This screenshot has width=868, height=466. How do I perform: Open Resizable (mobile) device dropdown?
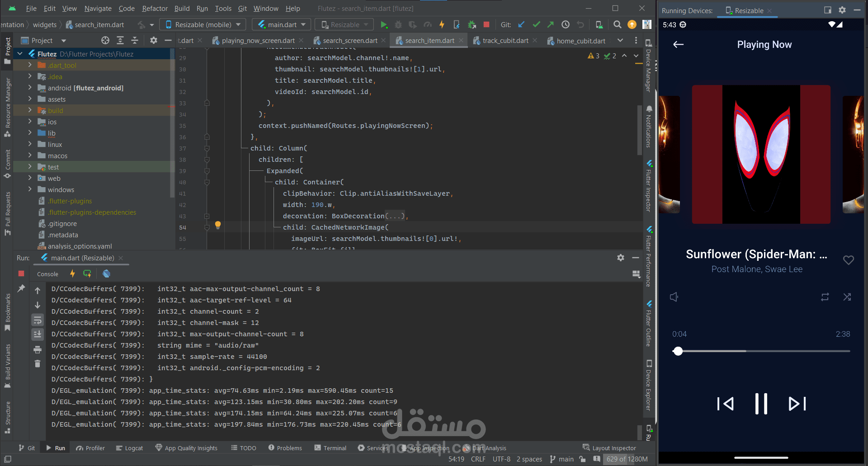coord(203,25)
